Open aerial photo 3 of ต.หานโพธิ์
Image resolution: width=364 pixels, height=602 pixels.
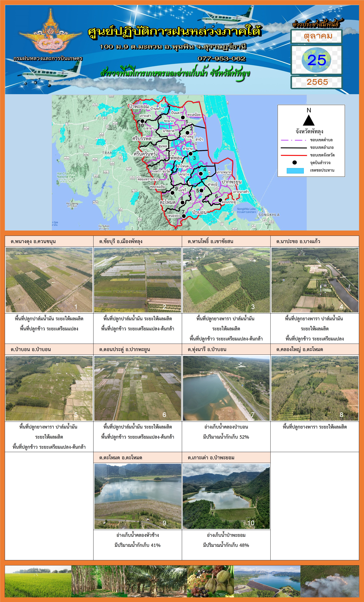pos(226,280)
